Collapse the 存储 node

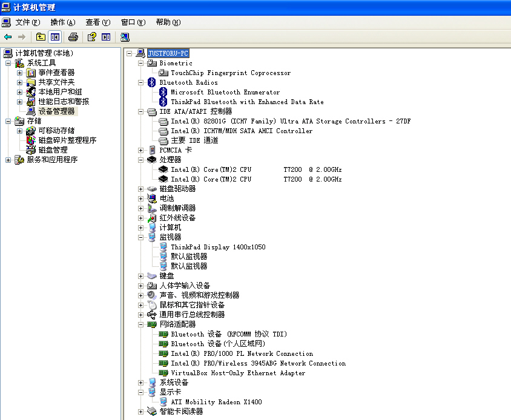[8, 121]
